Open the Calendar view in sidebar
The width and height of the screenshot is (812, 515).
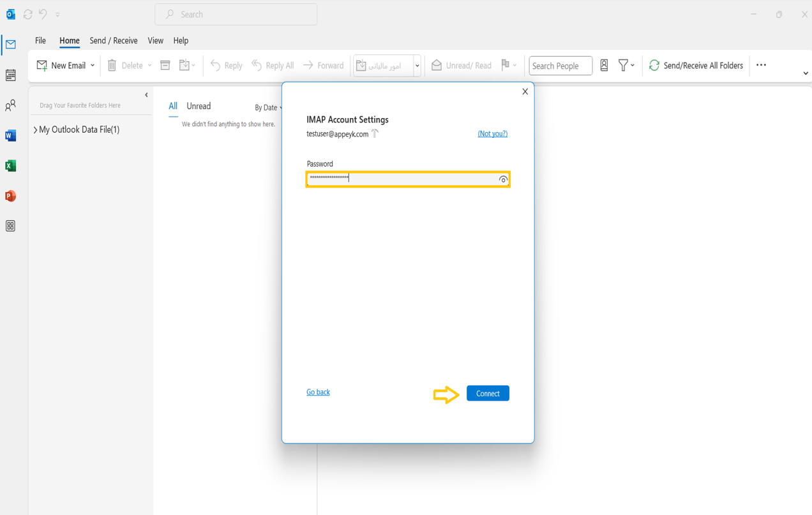[x=11, y=75]
